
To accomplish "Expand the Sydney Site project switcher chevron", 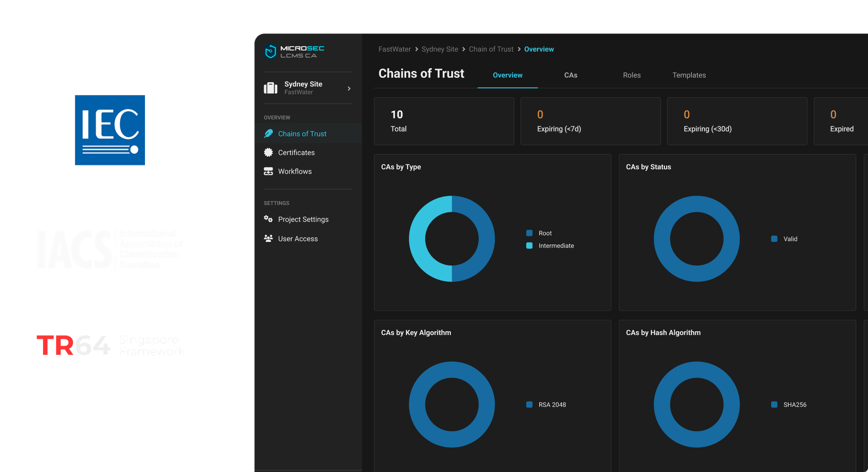I will point(349,89).
